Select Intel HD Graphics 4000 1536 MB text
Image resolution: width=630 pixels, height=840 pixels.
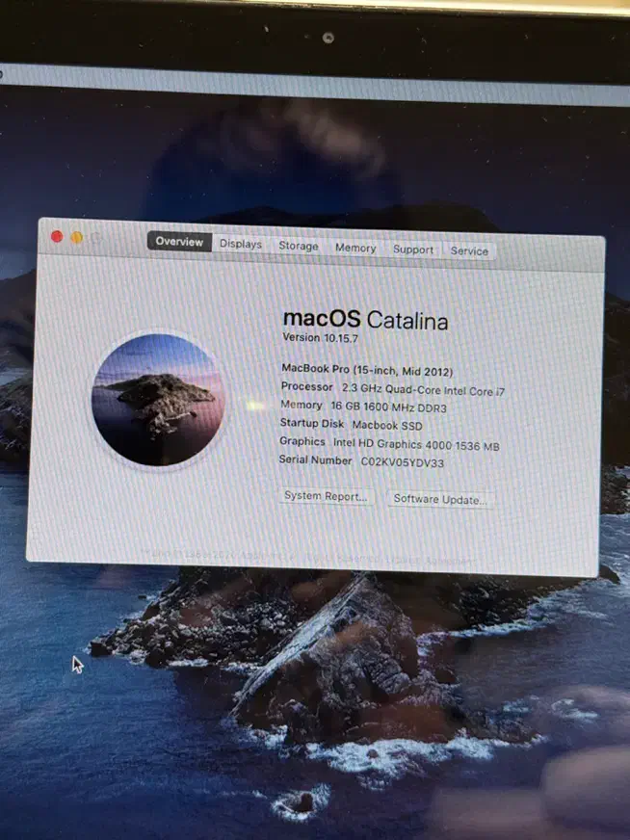[416, 445]
